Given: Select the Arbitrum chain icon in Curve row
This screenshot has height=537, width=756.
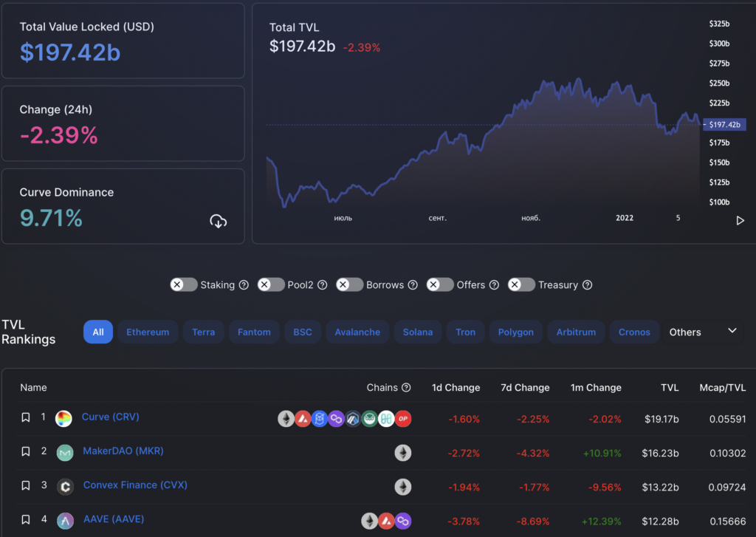Looking at the screenshot, I should click(354, 419).
